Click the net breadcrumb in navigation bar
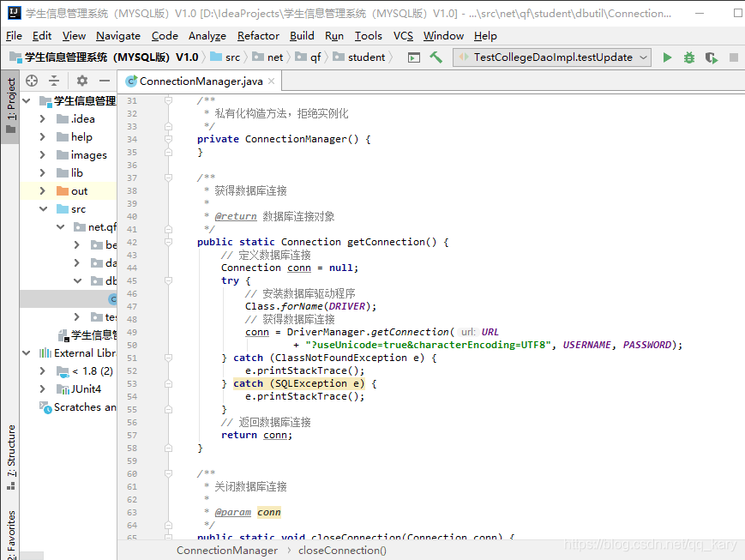 coord(267,57)
